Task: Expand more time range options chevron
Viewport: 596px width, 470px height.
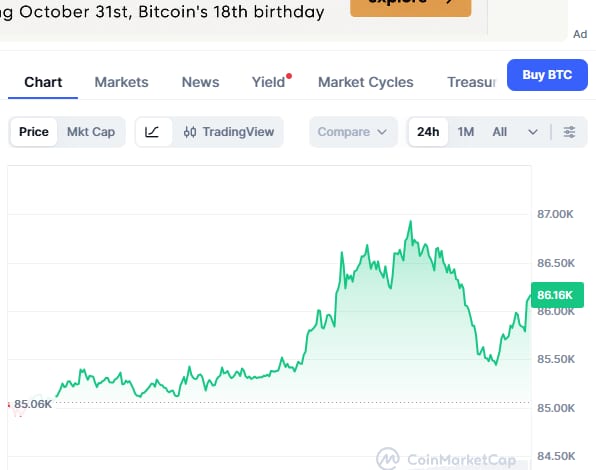Action: pyautogui.click(x=533, y=132)
